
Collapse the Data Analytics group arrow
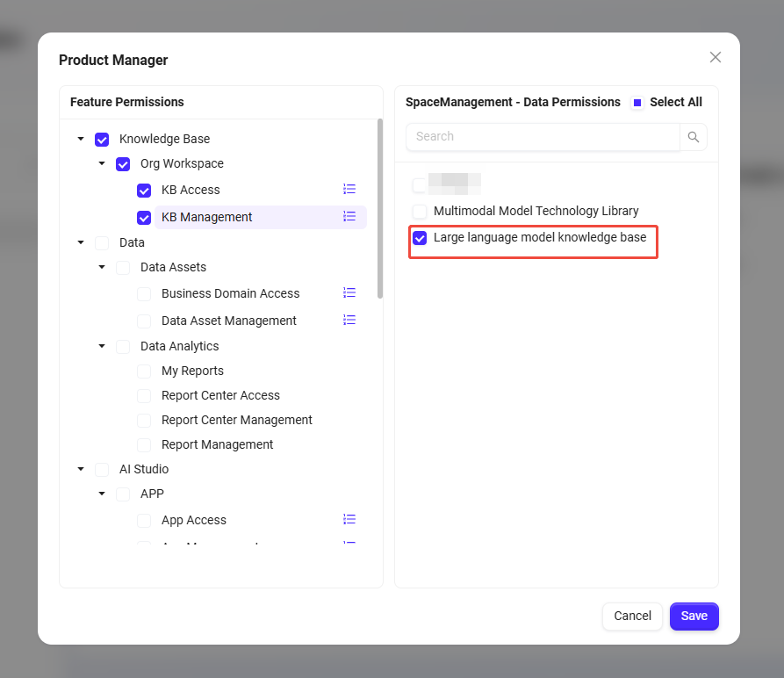coord(102,347)
